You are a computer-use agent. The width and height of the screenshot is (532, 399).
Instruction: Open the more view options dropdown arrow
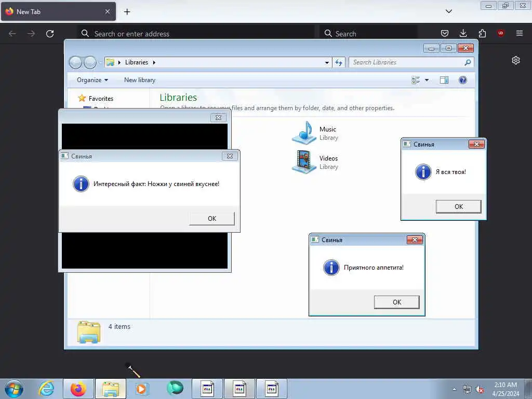[x=427, y=80]
